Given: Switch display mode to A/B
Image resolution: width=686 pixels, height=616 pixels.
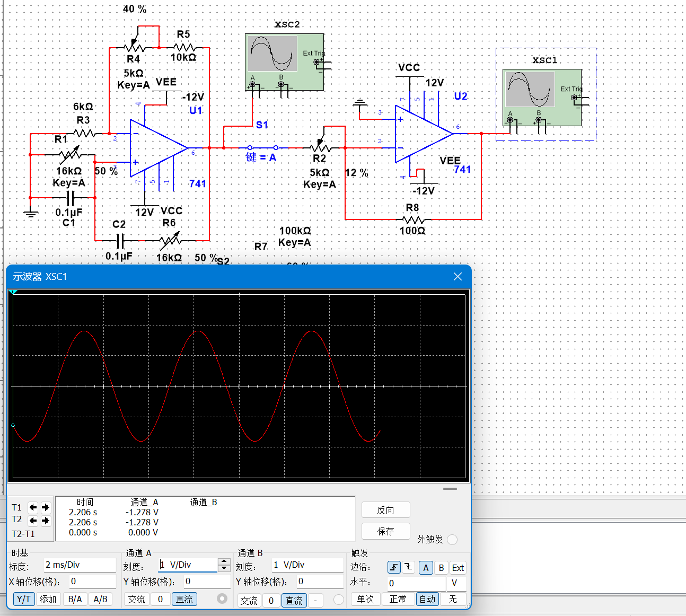Looking at the screenshot, I should point(100,599).
